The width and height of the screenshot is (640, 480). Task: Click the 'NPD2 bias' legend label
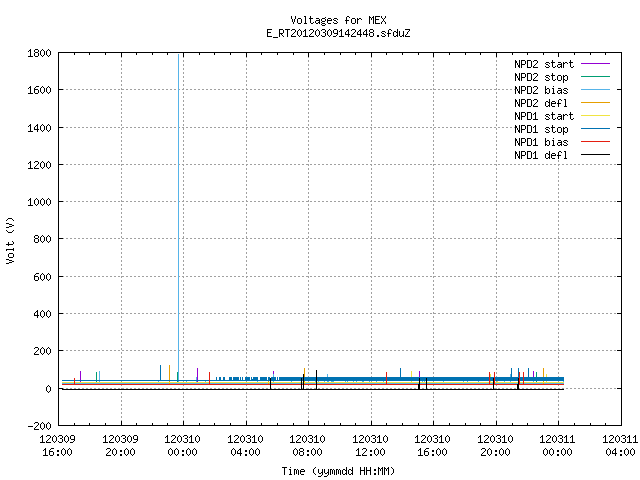point(541,90)
